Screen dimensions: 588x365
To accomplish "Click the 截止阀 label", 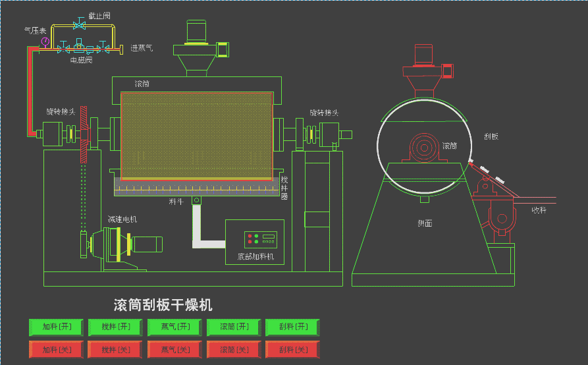I will [x=99, y=16].
